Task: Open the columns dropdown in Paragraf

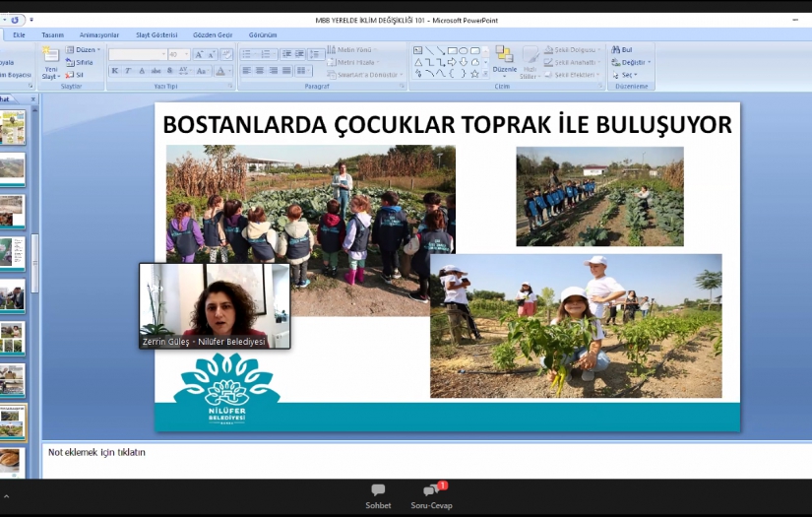Action: click(303, 71)
